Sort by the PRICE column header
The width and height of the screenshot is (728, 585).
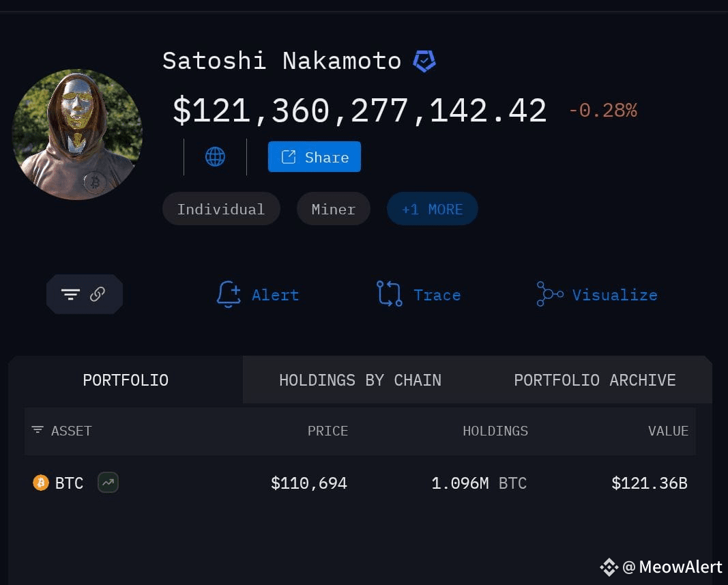coord(327,431)
